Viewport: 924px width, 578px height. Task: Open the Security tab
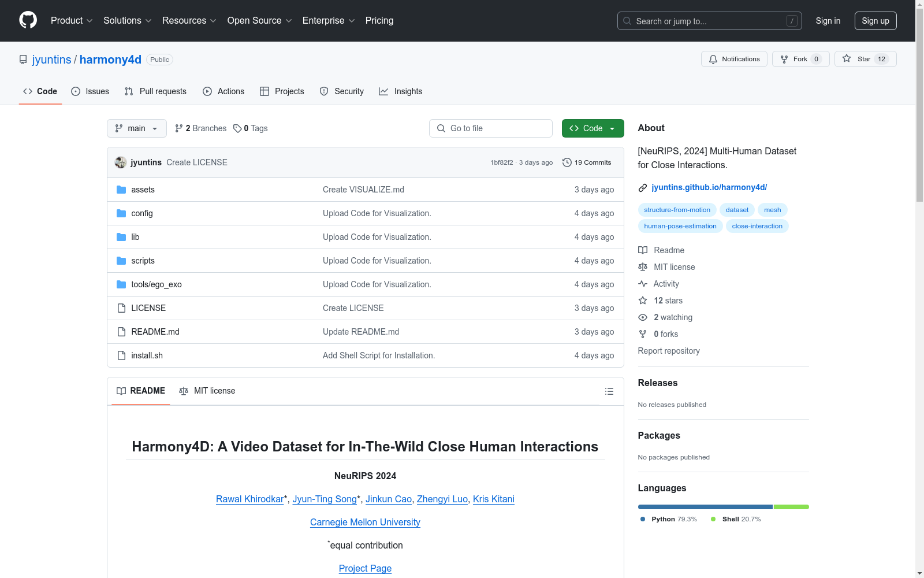(x=342, y=91)
